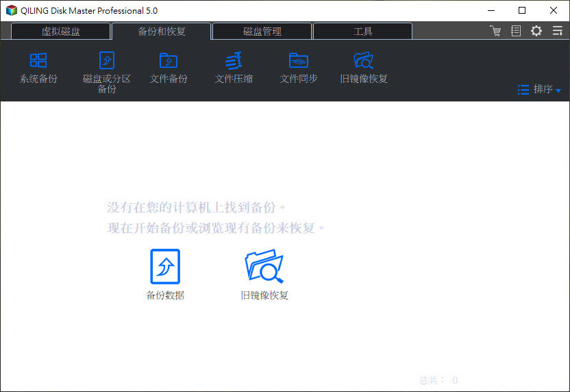Screen dimensions: 570x392
Task: Switch to the 虚拟磁盘 tab
Action: [60, 32]
